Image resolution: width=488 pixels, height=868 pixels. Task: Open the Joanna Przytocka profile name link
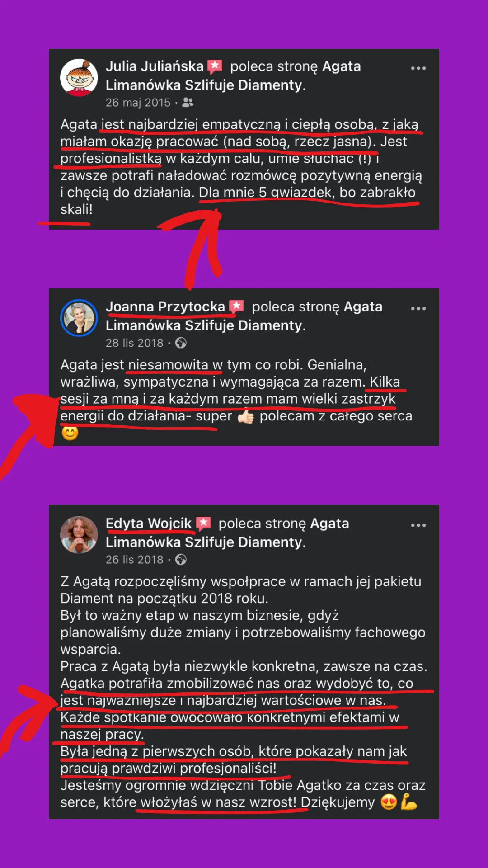point(165,307)
